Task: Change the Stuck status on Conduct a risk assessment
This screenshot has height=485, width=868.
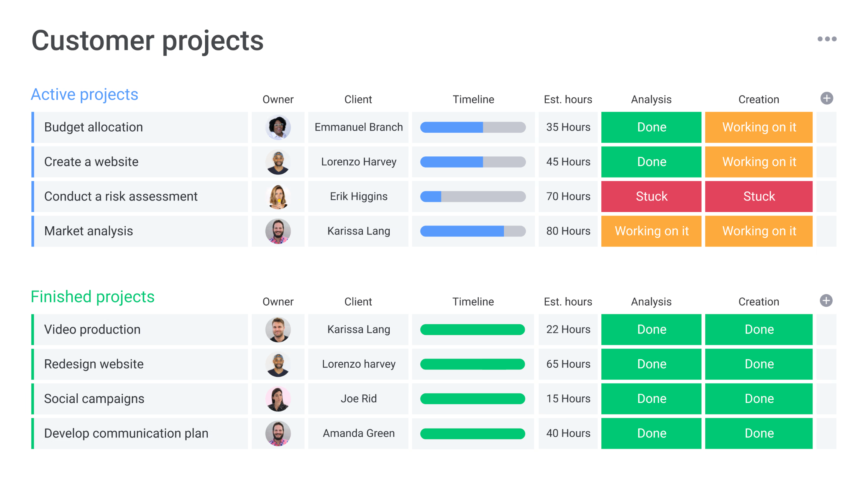Action: pos(651,196)
